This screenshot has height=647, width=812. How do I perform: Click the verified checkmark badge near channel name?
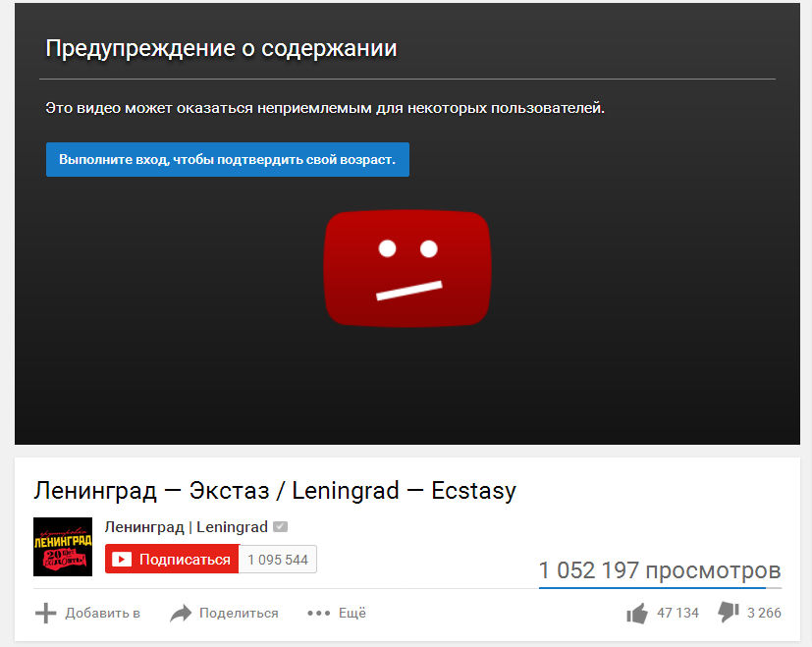coord(280,527)
